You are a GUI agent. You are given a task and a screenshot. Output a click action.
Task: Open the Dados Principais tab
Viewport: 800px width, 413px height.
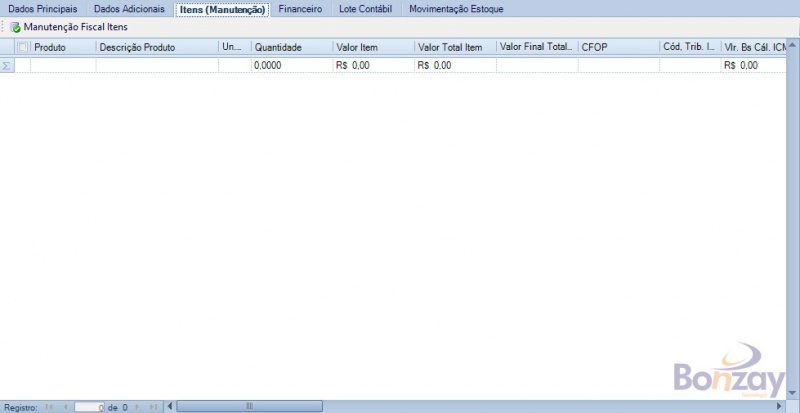(x=42, y=9)
